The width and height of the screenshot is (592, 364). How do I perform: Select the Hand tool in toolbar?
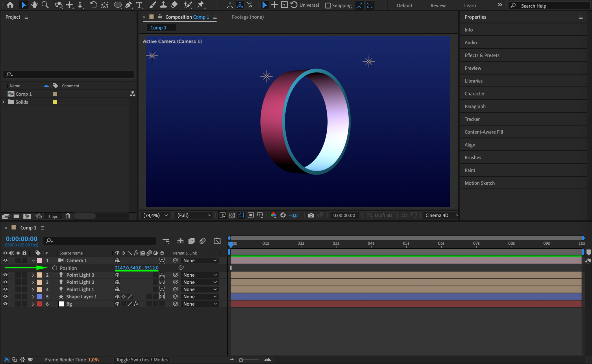point(34,5)
